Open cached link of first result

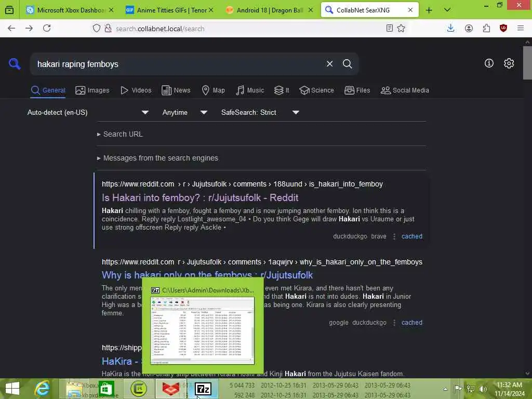click(x=412, y=236)
